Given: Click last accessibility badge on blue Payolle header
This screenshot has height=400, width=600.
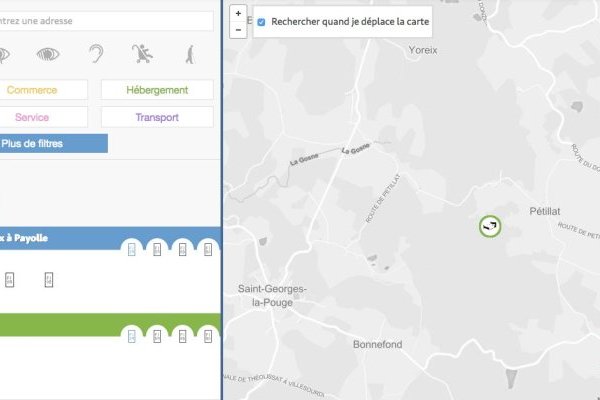Looking at the screenshot, I should [x=207, y=249].
